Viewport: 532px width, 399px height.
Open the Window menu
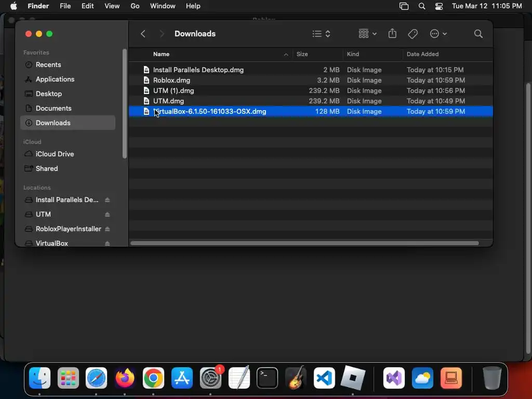click(x=163, y=6)
